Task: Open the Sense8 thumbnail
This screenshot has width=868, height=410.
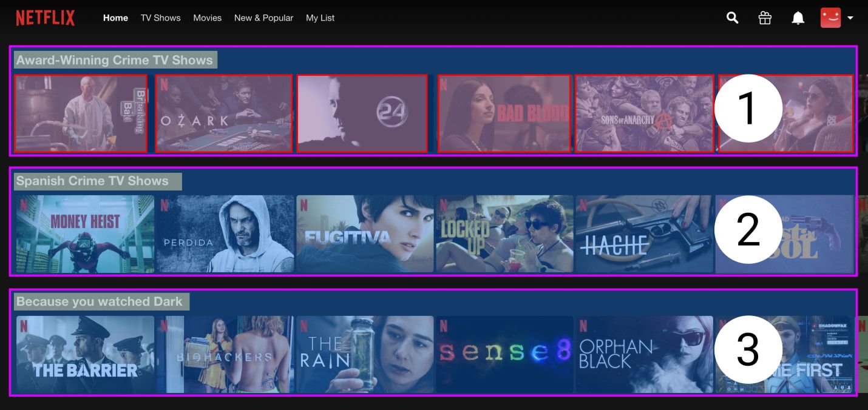Action: 504,354
